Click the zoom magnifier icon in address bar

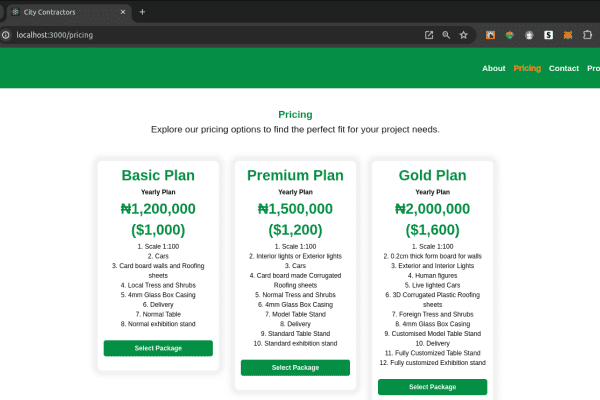click(446, 35)
